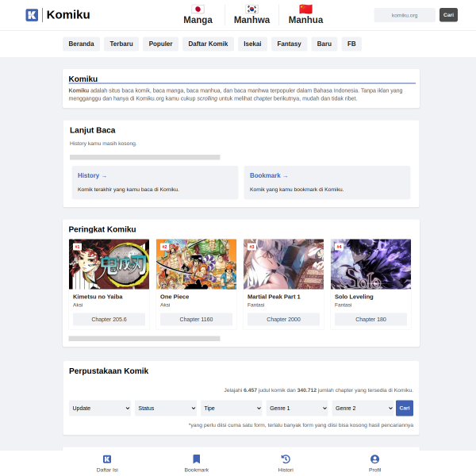Open Chapter 180 of Solo Leveling

click(x=370, y=320)
